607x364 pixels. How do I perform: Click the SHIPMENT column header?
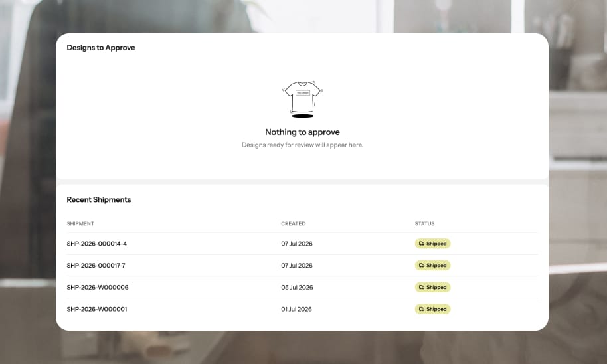(80, 223)
